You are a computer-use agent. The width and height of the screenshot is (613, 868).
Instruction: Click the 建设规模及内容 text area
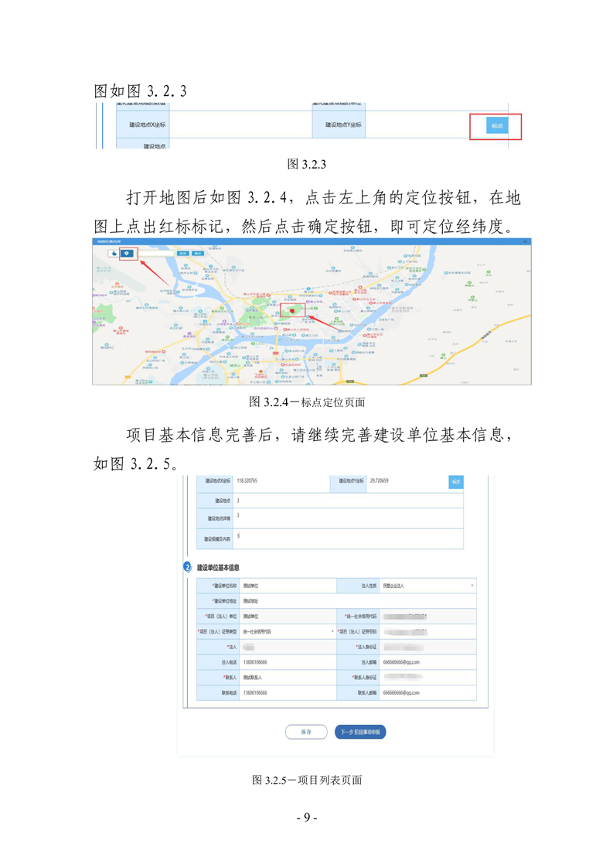[x=349, y=538]
